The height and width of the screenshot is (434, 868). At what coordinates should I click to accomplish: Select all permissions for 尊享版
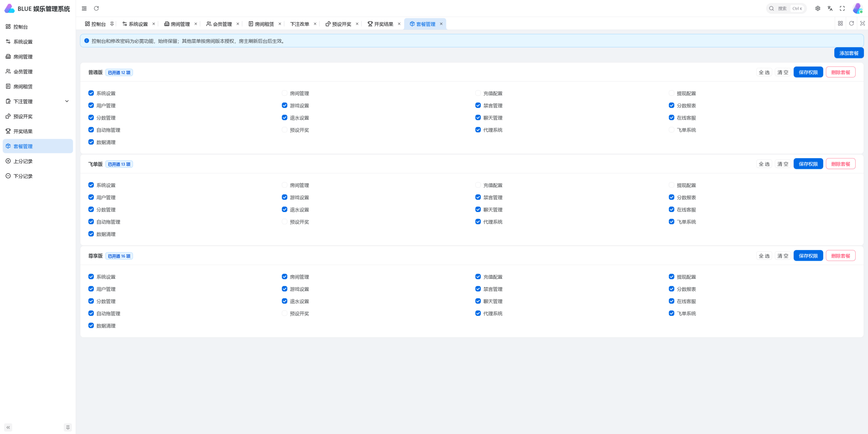(764, 256)
